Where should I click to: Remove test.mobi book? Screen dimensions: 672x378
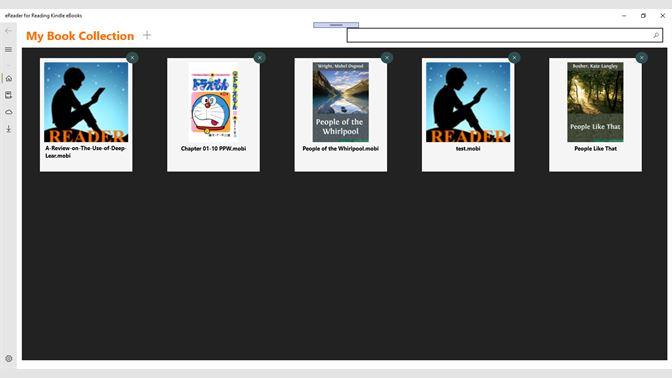514,57
